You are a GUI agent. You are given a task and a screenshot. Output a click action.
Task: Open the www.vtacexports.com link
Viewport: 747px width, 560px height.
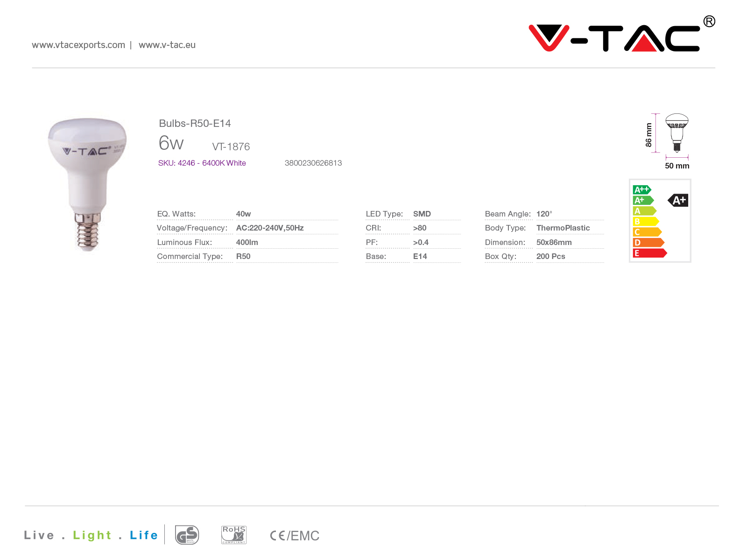point(78,45)
